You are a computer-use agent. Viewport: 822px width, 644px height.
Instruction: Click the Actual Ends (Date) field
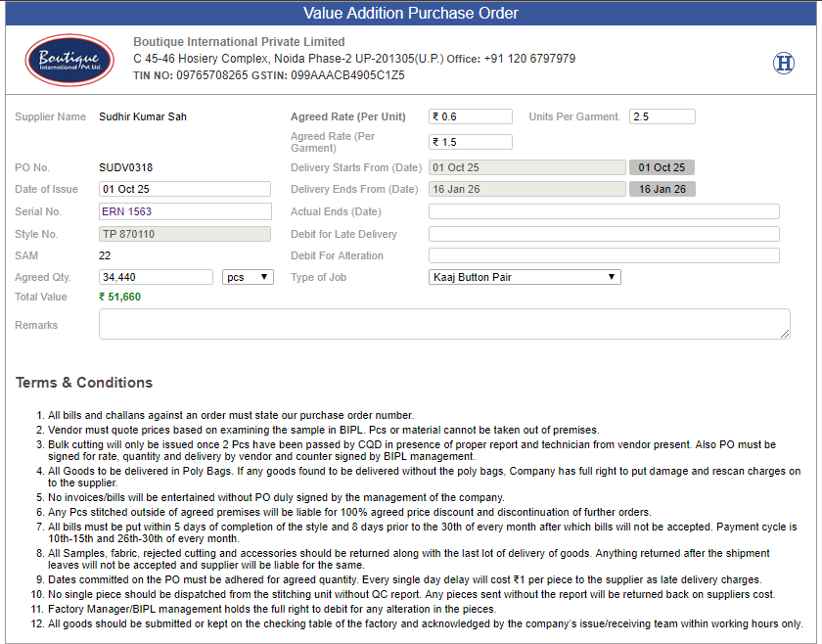pos(604,211)
